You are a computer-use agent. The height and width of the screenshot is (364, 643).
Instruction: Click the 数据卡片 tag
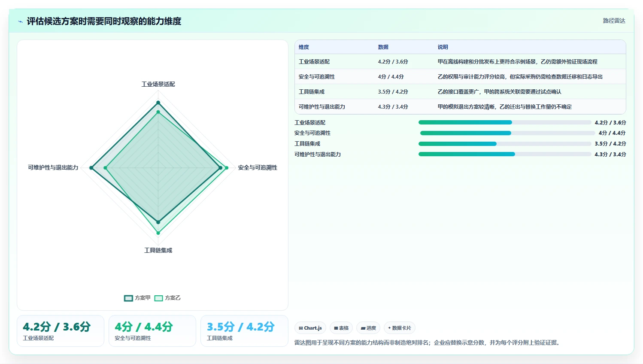click(x=400, y=328)
